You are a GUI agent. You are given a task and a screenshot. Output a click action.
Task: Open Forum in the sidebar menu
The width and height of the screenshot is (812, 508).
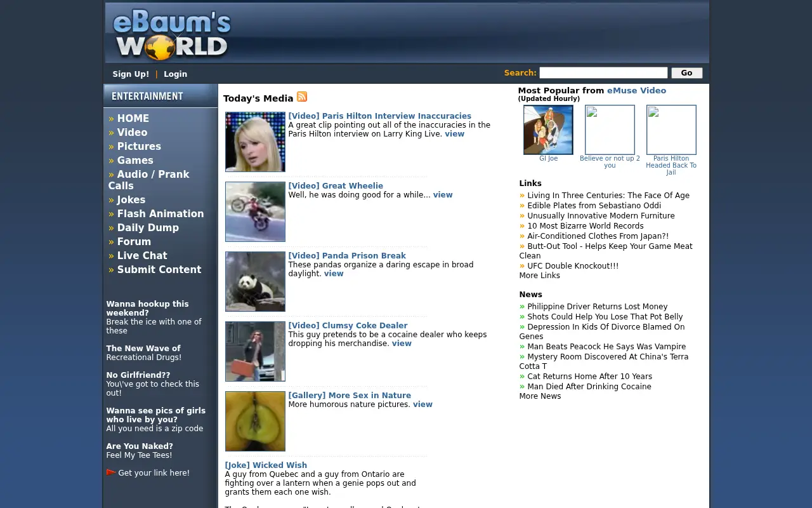[x=134, y=242]
